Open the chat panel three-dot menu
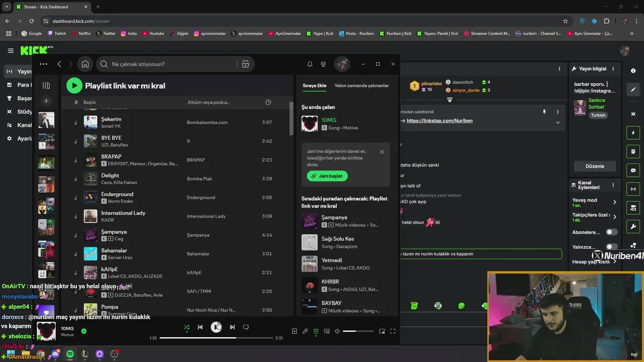 coord(559,69)
